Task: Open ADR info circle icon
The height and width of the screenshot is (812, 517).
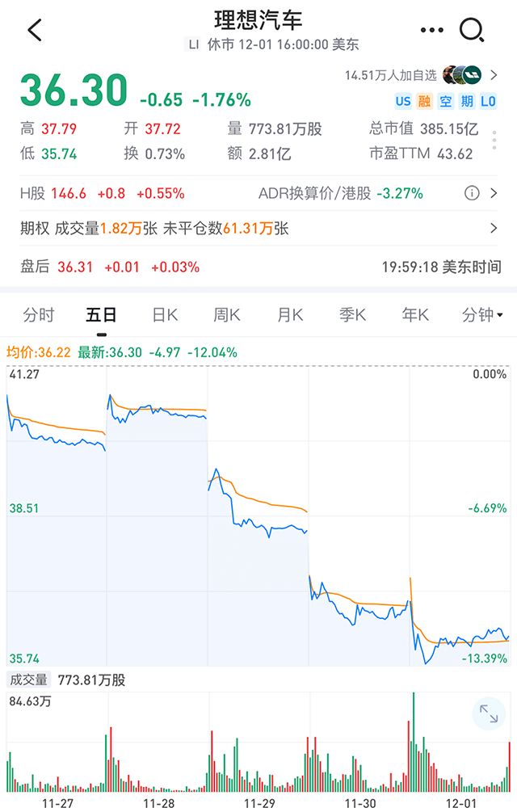Action: point(472,193)
